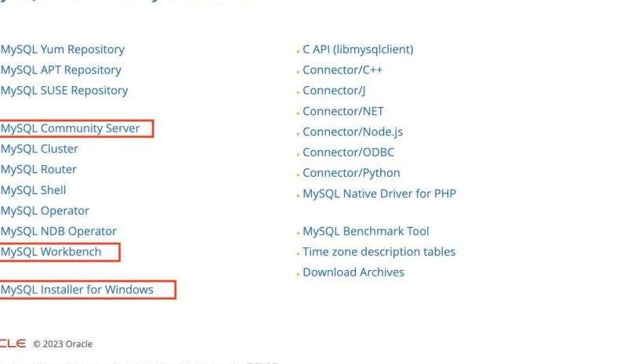Open C API (libmysqlclient) link
Screen dimensions: 627x364
(358, 49)
